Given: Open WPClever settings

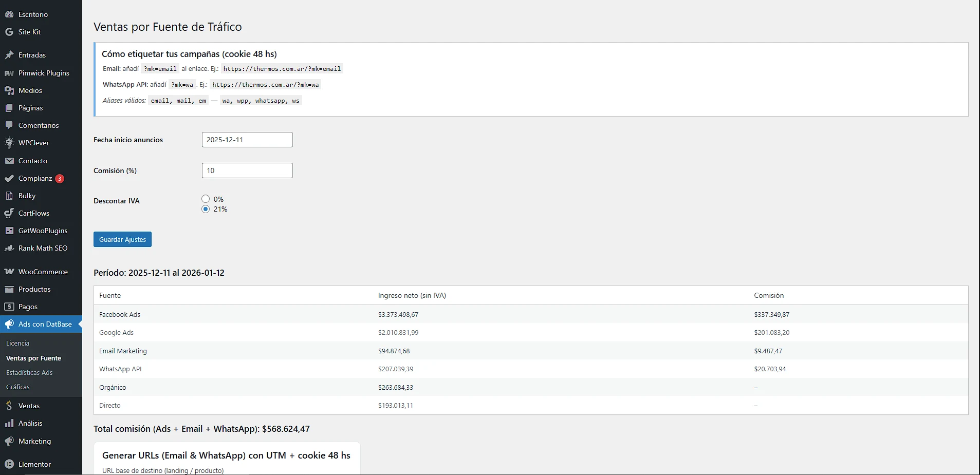Looking at the screenshot, I should (33, 142).
